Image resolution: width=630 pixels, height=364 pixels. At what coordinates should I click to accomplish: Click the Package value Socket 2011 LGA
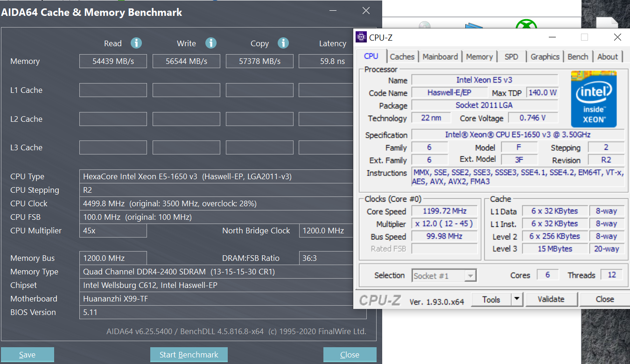tap(484, 105)
